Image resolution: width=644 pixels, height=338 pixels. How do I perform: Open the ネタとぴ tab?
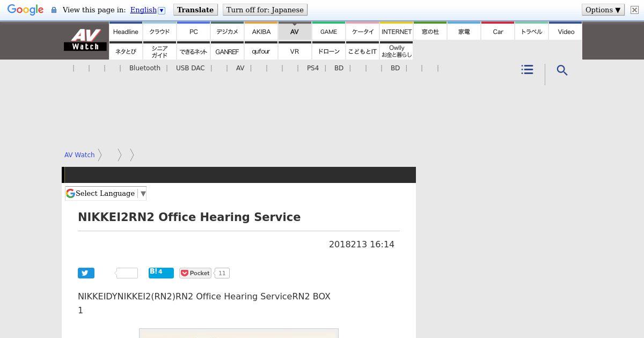(126, 52)
